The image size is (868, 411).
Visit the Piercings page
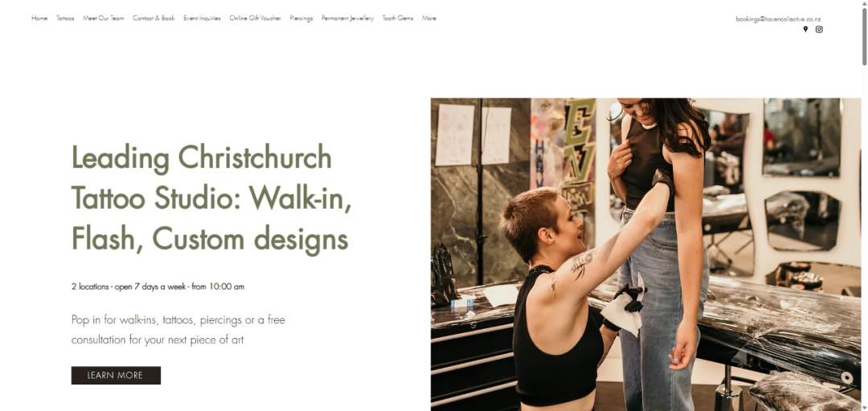[x=301, y=18]
